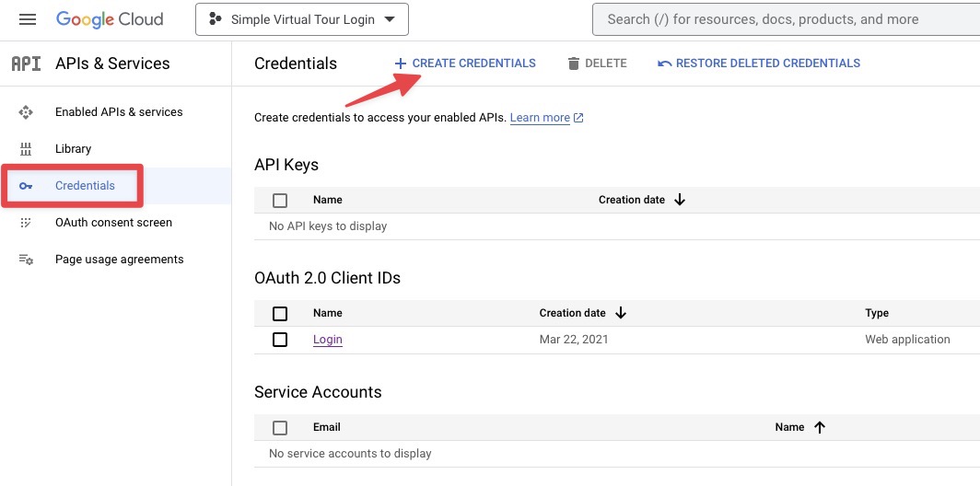Open Enabled APIs & services page
The image size is (980, 486).
coord(119,112)
